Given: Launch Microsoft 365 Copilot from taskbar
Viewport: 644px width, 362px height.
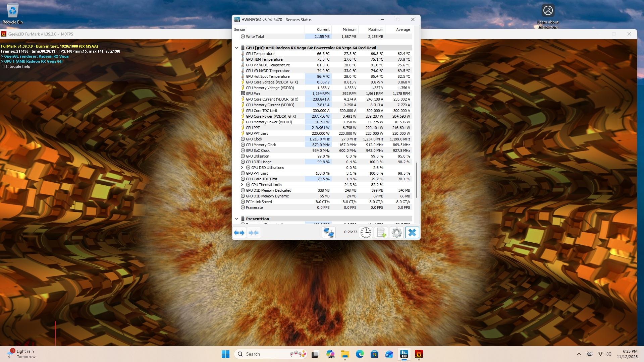Looking at the screenshot, I should (x=330, y=354).
